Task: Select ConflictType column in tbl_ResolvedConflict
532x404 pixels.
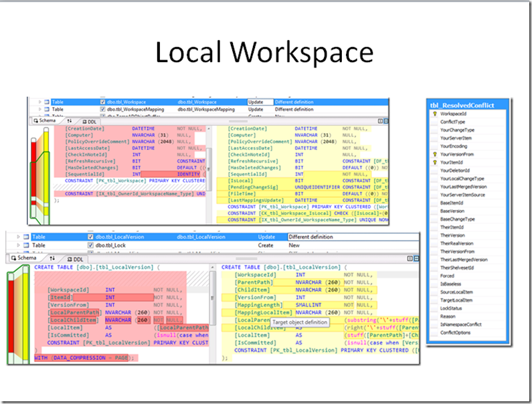Action: 452,122
